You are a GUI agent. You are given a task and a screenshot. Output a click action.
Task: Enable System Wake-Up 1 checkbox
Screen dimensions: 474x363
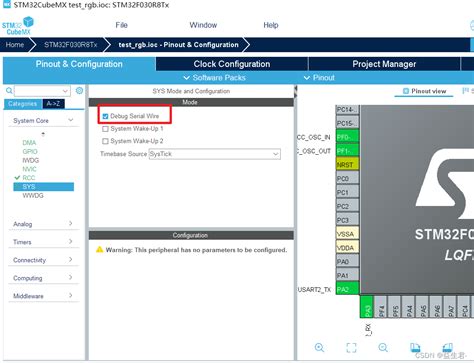point(105,129)
